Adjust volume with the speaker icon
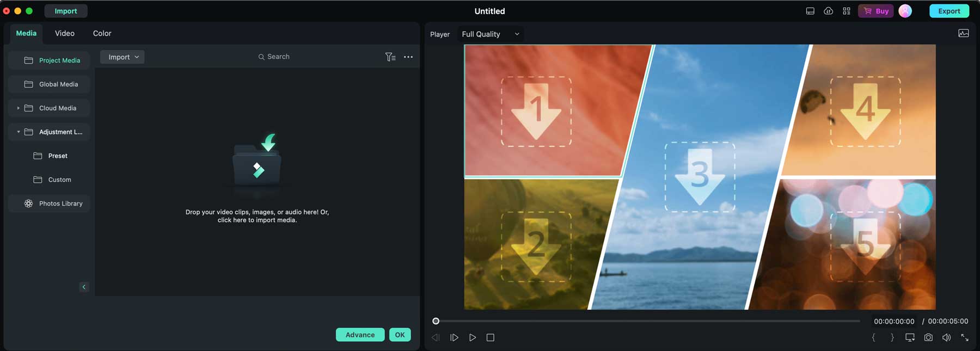This screenshot has height=351, width=980. click(x=946, y=337)
